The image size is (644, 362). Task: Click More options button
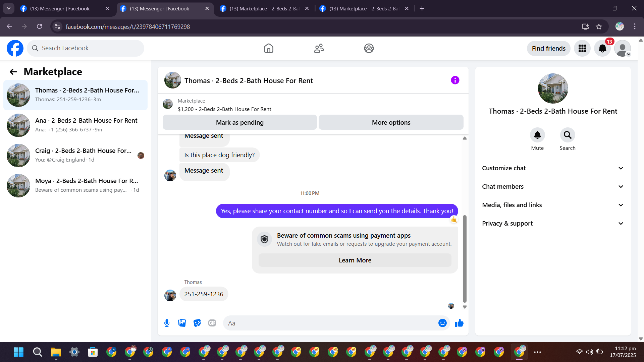click(x=391, y=122)
